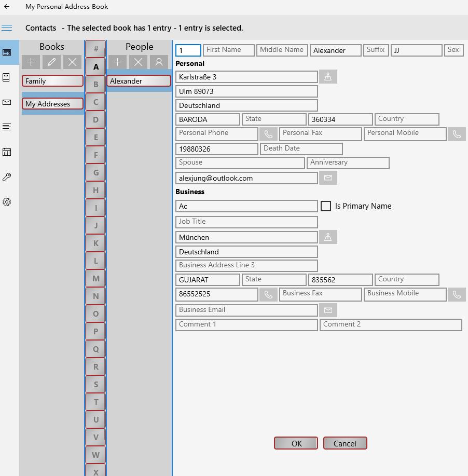This screenshot has height=476, width=468.
Task: Delete the book with the X icon
Action: (x=72, y=62)
